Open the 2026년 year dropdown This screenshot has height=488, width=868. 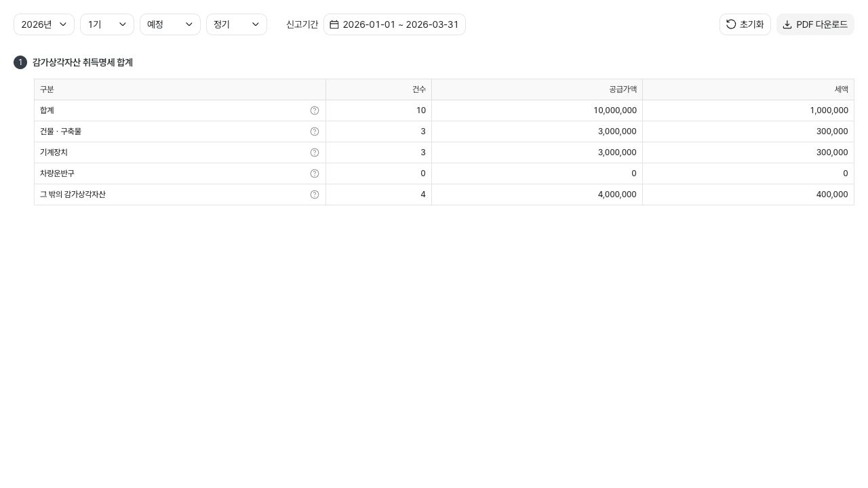coord(44,24)
